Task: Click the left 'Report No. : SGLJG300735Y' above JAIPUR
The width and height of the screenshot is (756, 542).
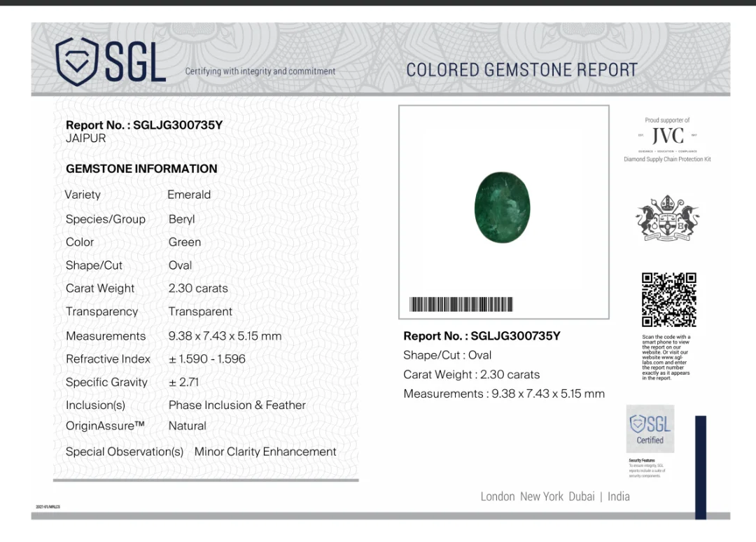Action: [144, 125]
